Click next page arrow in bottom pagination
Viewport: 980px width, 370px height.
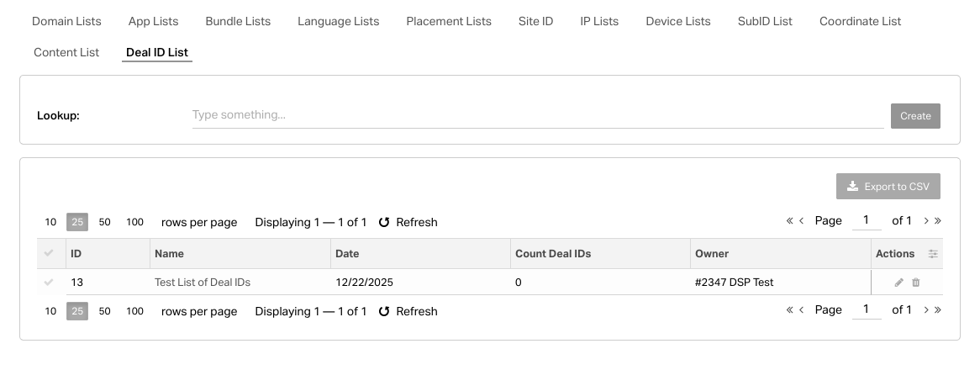pos(926,310)
